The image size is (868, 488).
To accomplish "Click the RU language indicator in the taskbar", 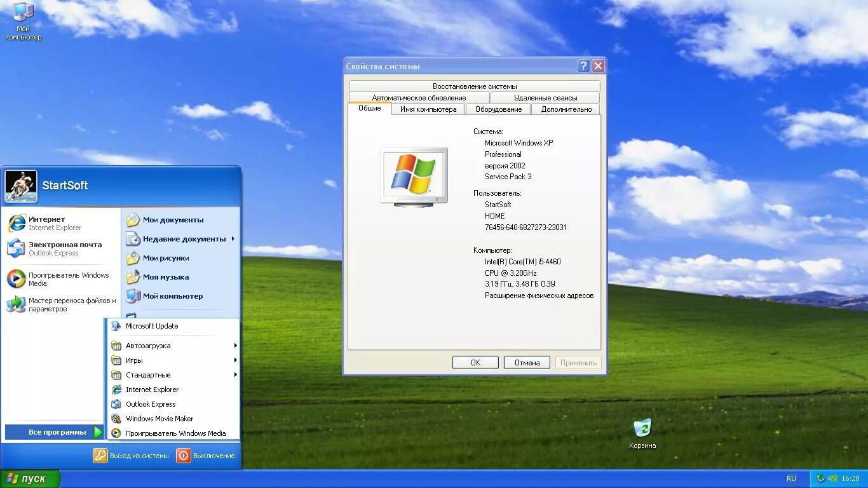I will [x=791, y=478].
